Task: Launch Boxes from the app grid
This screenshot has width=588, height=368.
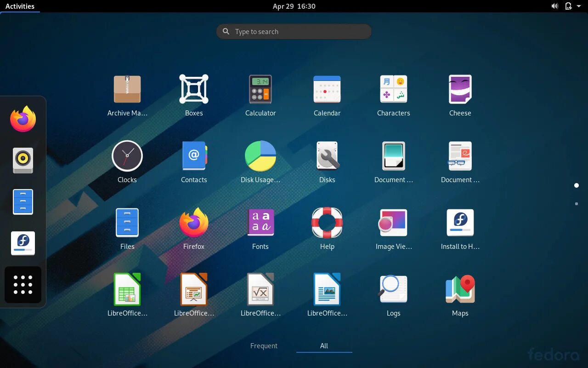Action: click(194, 89)
